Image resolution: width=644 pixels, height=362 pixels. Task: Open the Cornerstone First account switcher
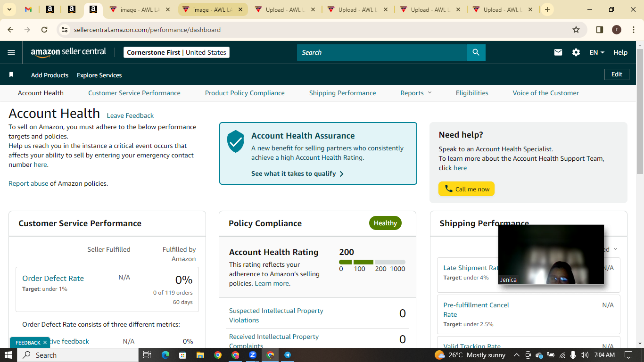click(176, 52)
